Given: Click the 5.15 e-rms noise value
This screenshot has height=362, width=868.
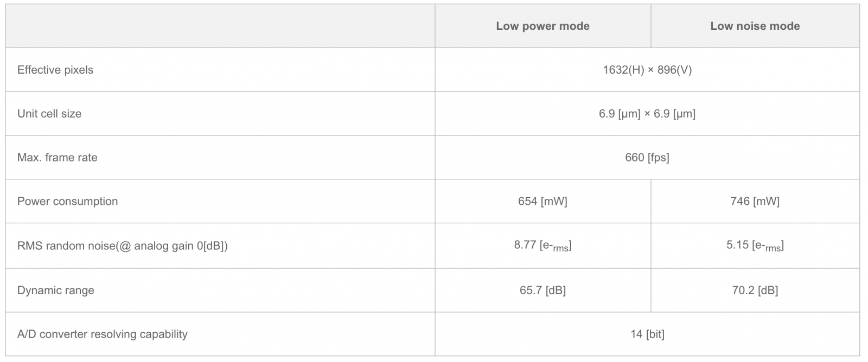Looking at the screenshot, I should [755, 245].
